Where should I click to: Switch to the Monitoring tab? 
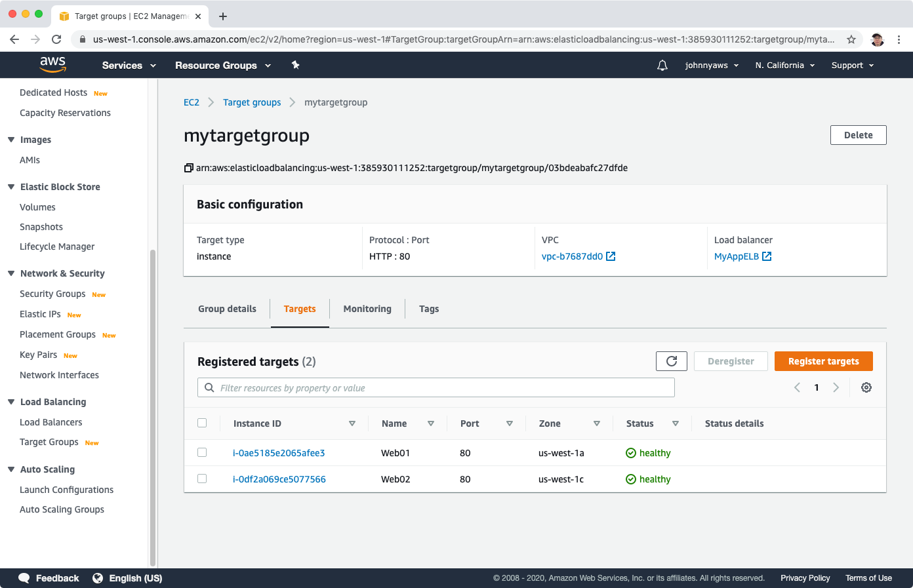(x=367, y=309)
